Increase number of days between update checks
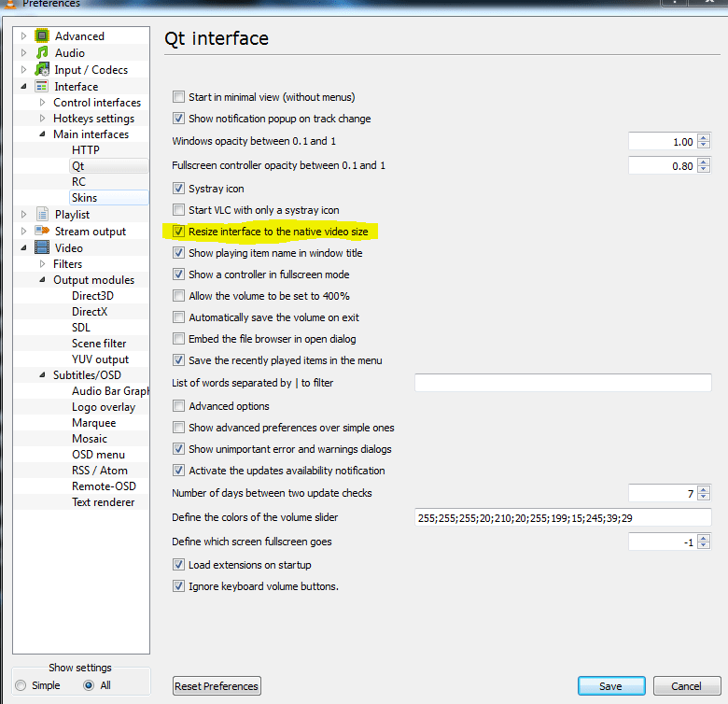The width and height of the screenshot is (728, 704). (x=704, y=489)
